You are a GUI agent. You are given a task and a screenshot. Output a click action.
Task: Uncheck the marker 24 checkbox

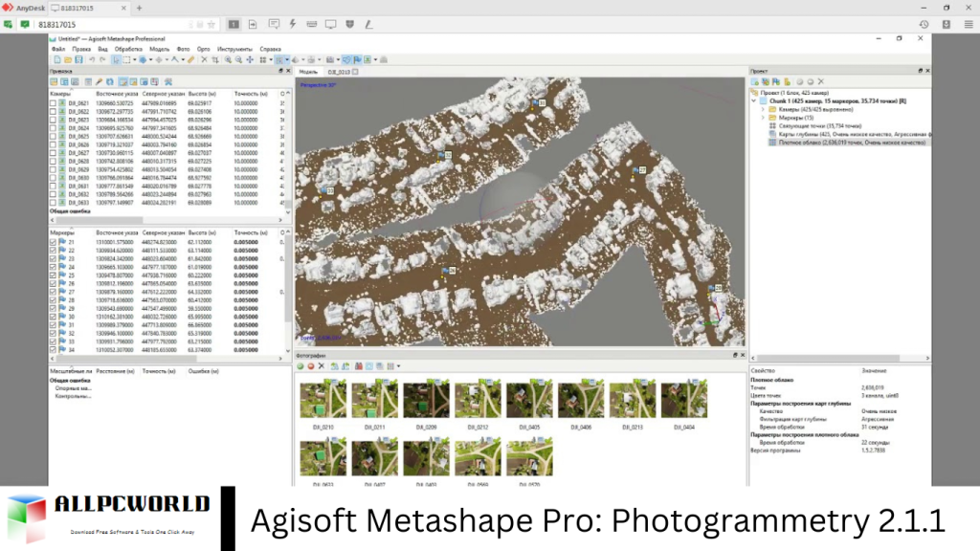pos(54,268)
